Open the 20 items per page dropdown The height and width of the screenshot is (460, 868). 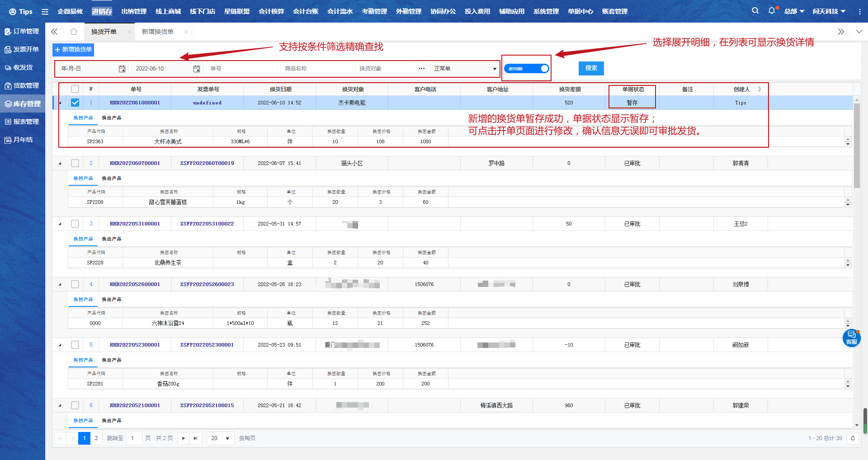(x=220, y=438)
